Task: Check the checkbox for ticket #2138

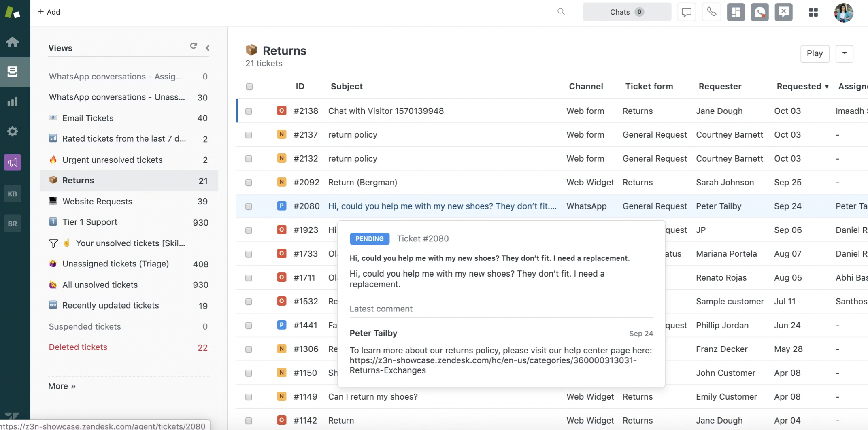Action: 249,111
